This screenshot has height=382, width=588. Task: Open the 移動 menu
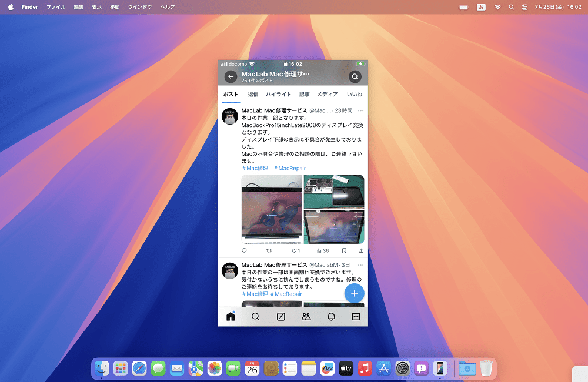point(115,6)
